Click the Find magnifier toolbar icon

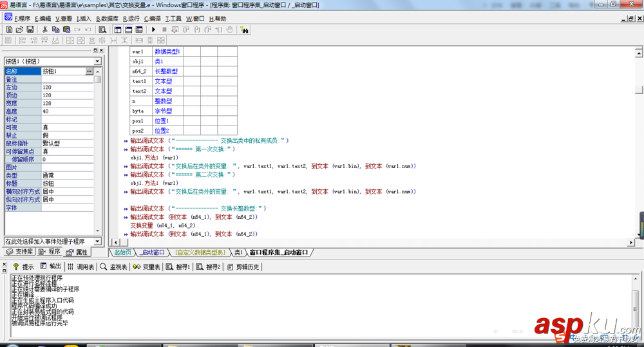click(102, 30)
